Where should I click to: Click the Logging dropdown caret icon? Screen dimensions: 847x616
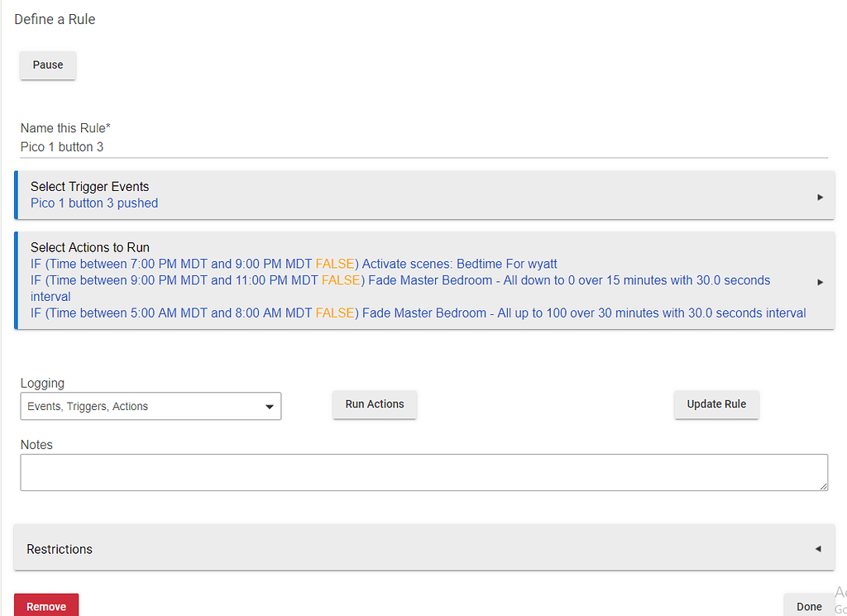point(269,407)
